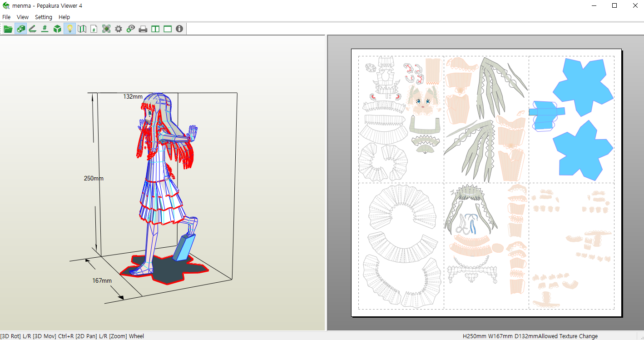Click the Pepakura app icon in title bar

pyautogui.click(x=6, y=5)
